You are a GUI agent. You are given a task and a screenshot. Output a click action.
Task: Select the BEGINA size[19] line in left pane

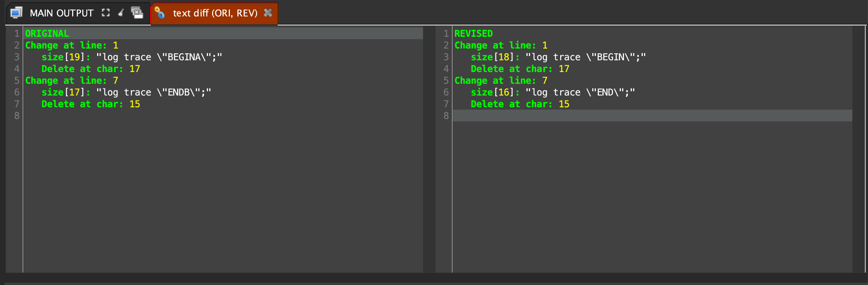[x=132, y=57]
